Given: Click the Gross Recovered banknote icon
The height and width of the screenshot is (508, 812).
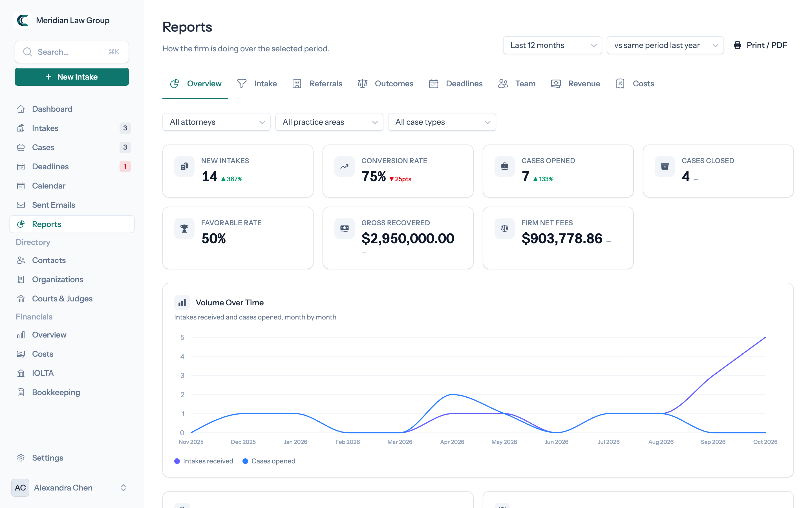Looking at the screenshot, I should tap(344, 229).
